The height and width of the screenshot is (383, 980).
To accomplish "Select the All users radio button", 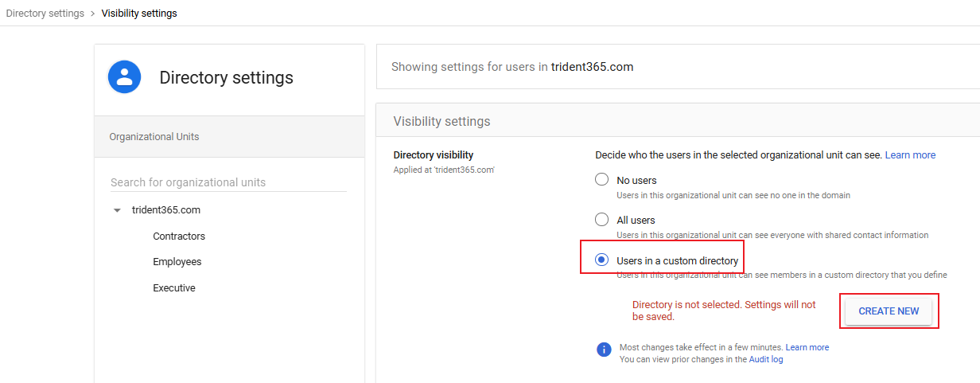I will pyautogui.click(x=602, y=220).
